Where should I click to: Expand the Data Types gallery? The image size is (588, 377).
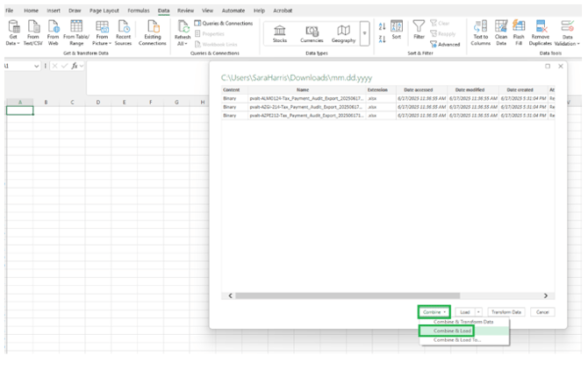click(x=364, y=33)
